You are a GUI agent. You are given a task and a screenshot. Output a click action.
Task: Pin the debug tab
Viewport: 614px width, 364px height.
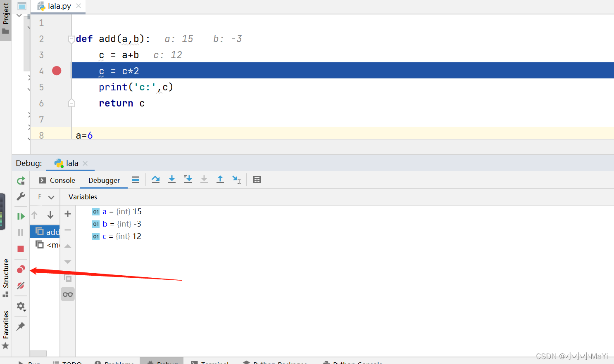point(21,326)
